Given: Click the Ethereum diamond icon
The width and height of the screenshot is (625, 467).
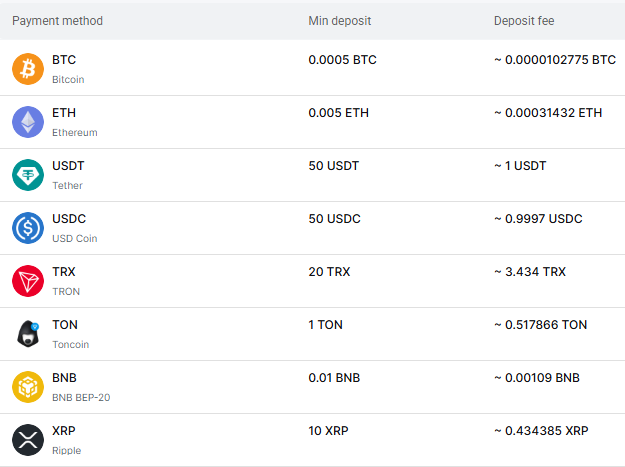Looking at the screenshot, I should (x=28, y=122).
